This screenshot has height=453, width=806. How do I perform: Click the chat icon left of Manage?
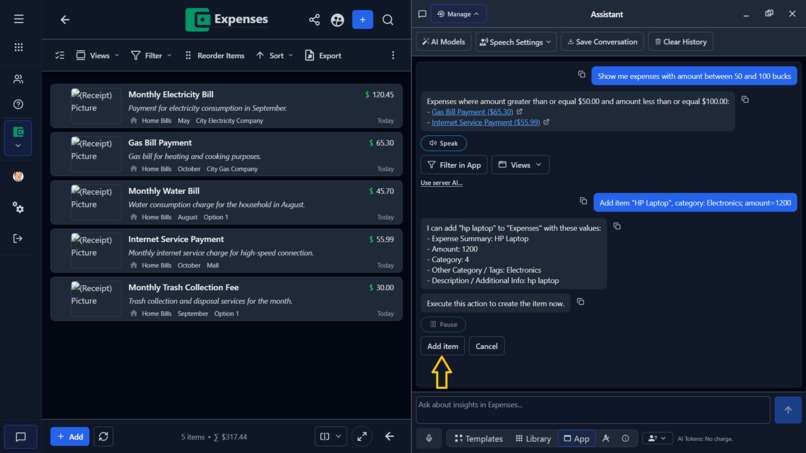pos(422,14)
